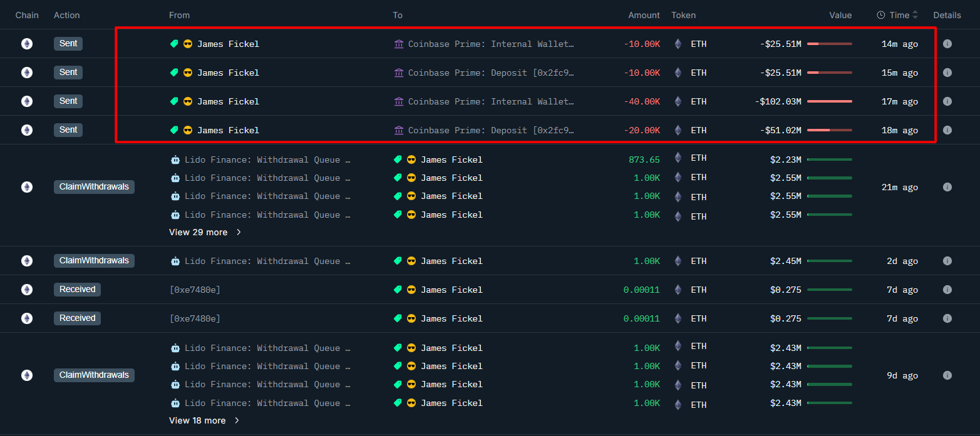The width and height of the screenshot is (980, 436).
Task: Click the value bar next to -$102.03M
Action: [829, 101]
